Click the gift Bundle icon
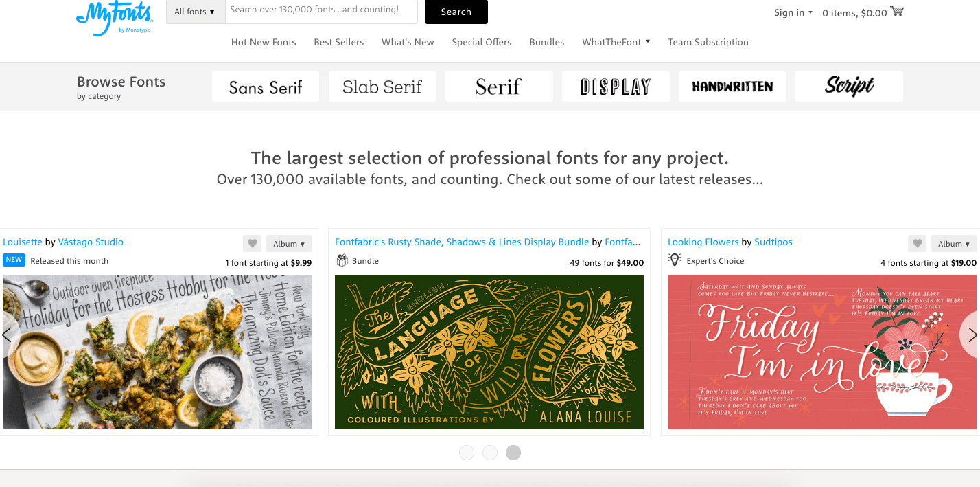The height and width of the screenshot is (487, 980). click(x=342, y=260)
